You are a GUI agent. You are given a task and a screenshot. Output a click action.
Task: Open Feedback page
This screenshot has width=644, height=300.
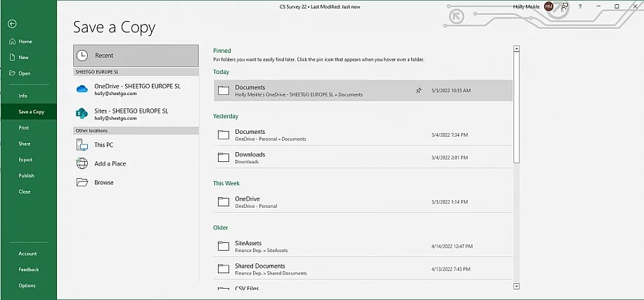click(x=28, y=270)
